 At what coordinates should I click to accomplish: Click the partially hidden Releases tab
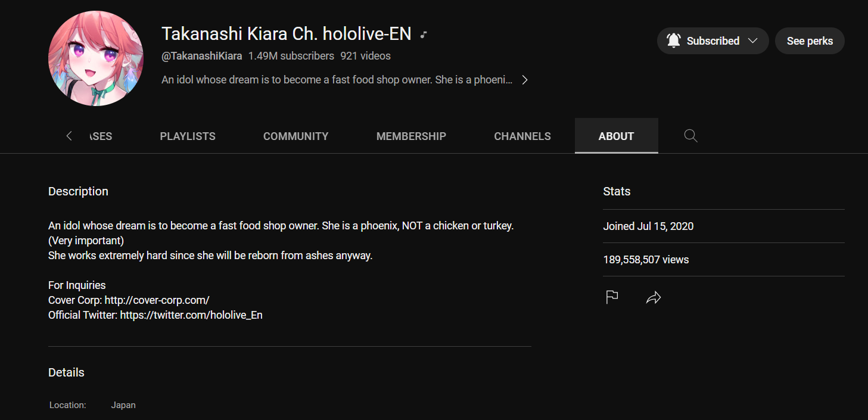pyautogui.click(x=101, y=136)
